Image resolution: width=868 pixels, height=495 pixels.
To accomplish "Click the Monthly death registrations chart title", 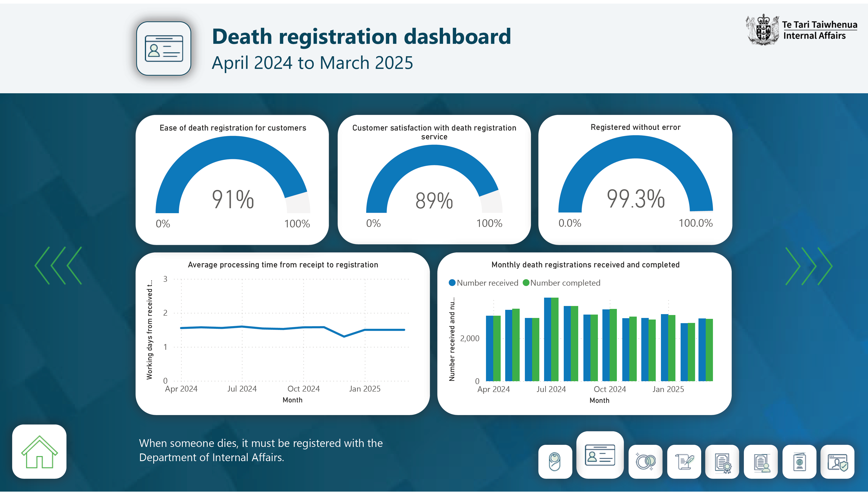I will [x=585, y=265].
